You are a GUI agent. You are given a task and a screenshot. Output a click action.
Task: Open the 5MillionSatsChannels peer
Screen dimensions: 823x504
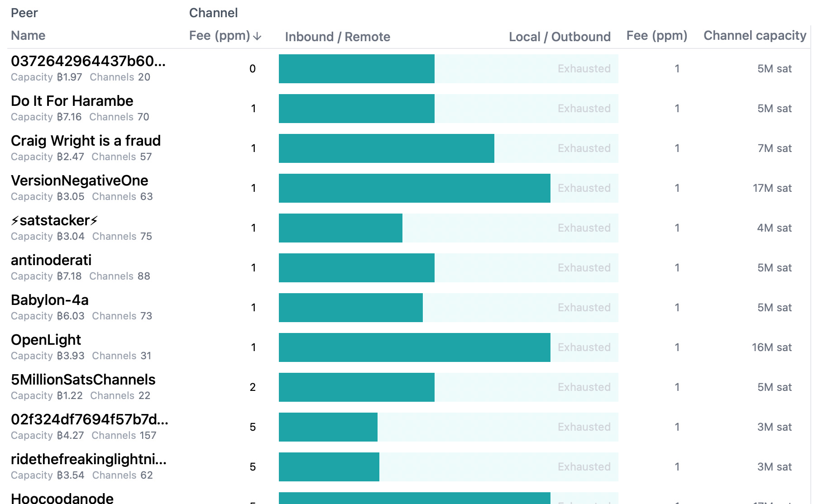83,380
